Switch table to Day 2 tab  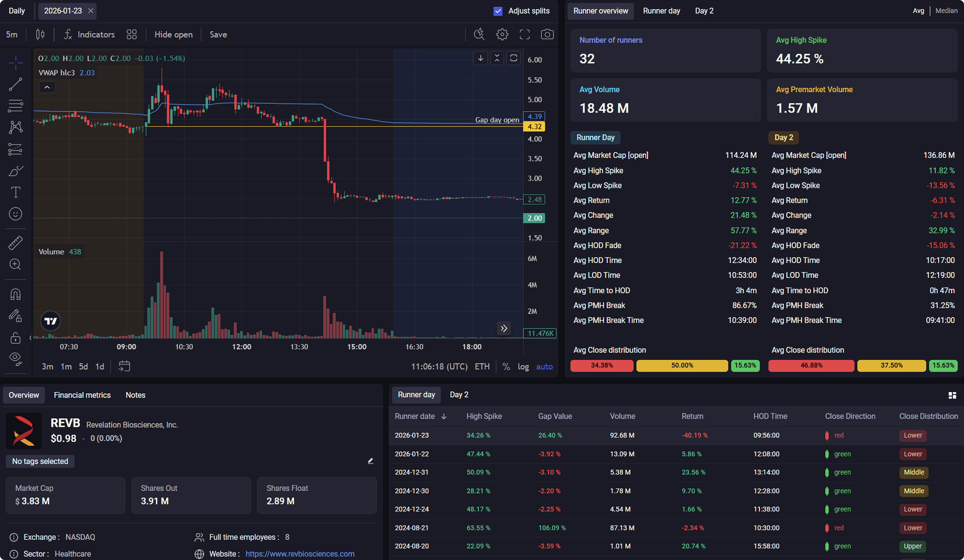click(459, 395)
